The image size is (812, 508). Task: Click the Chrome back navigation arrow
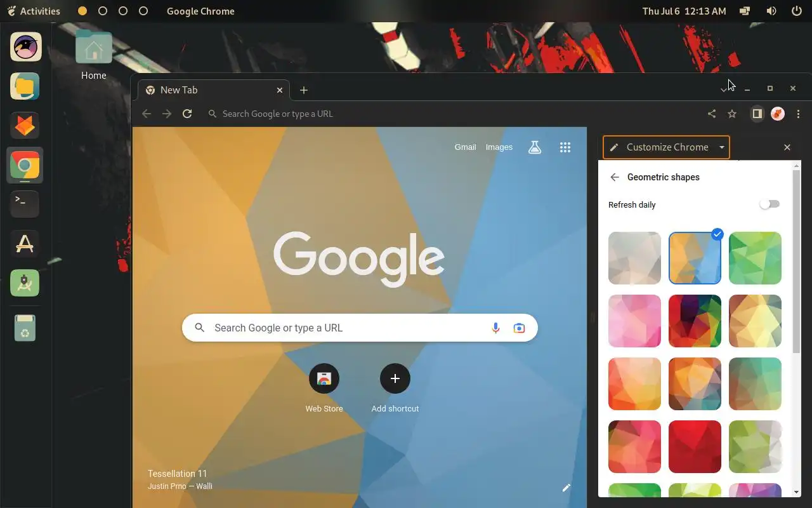click(x=147, y=114)
